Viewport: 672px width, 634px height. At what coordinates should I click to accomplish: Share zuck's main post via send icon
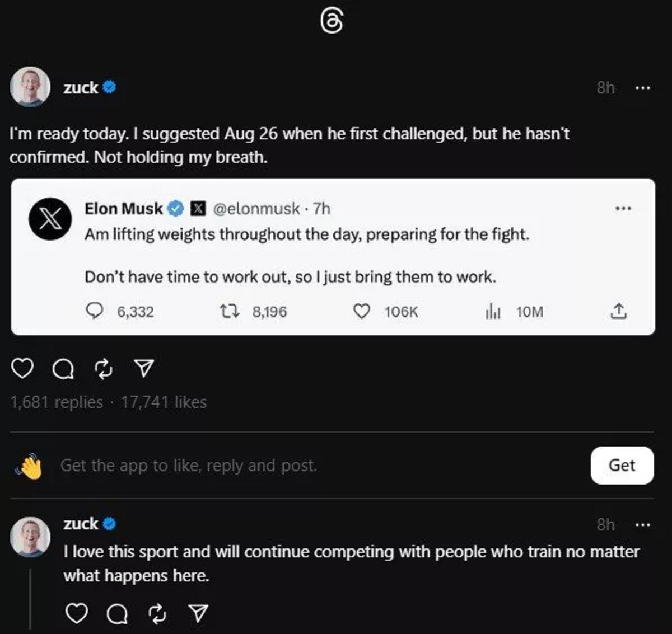[144, 369]
